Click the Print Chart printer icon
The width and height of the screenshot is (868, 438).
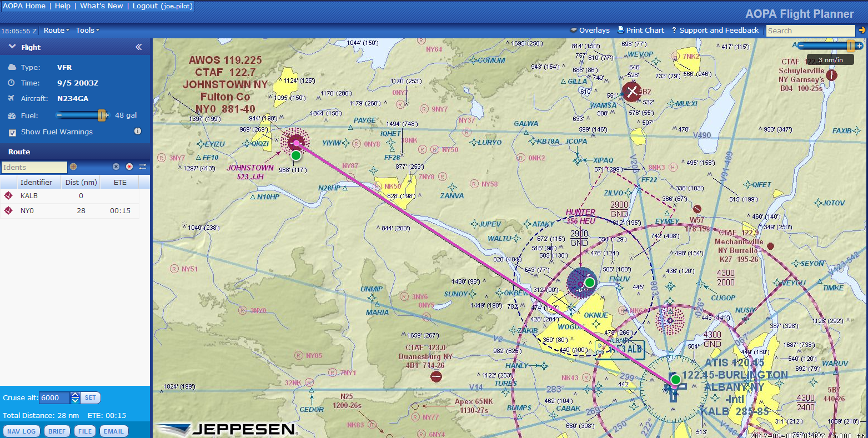621,30
